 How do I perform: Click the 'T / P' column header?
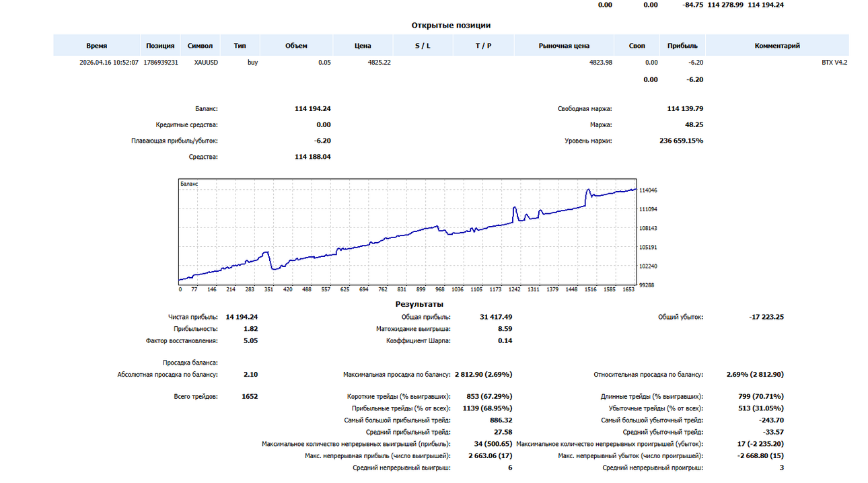coord(483,46)
